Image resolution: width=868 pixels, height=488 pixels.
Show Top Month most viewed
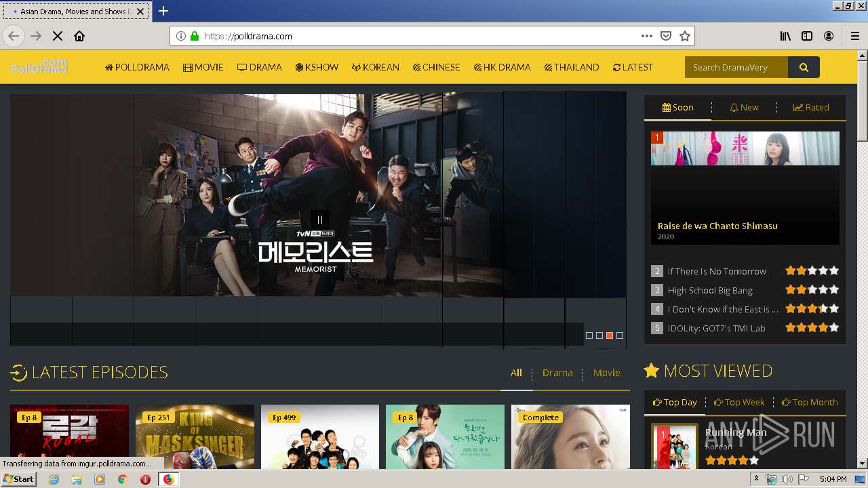pos(810,402)
